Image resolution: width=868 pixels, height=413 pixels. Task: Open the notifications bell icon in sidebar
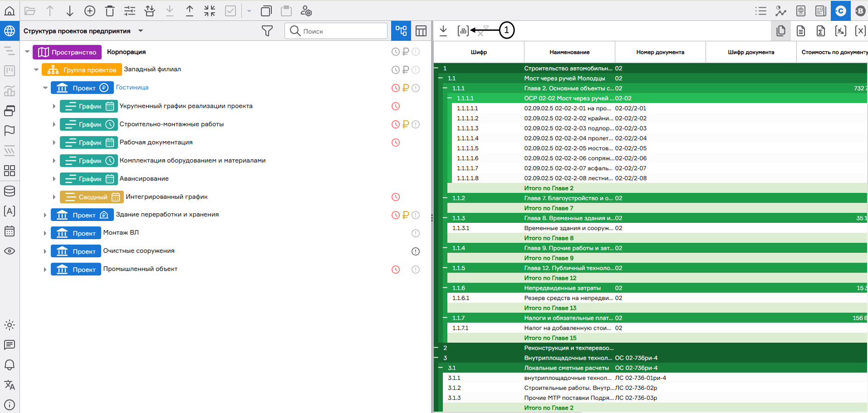10,365
